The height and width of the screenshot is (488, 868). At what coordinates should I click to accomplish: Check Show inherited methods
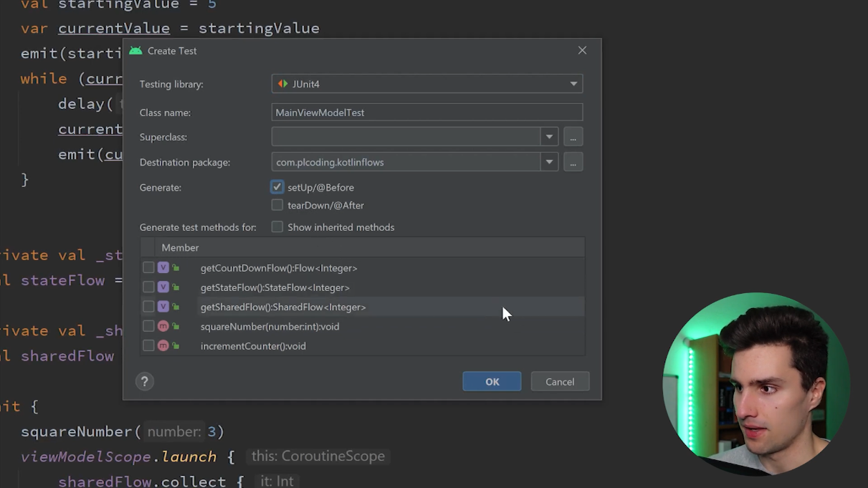277,227
